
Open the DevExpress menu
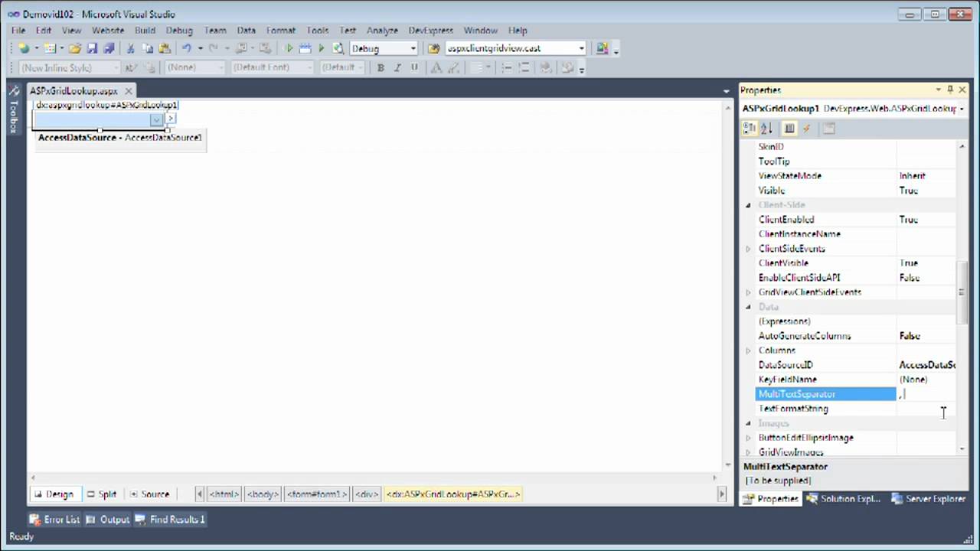pyautogui.click(x=431, y=31)
